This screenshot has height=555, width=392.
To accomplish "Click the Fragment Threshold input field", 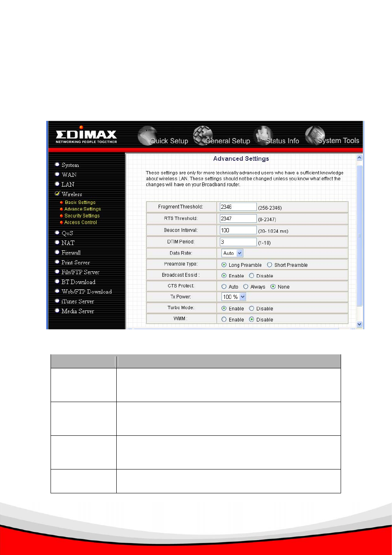I will [x=238, y=207].
